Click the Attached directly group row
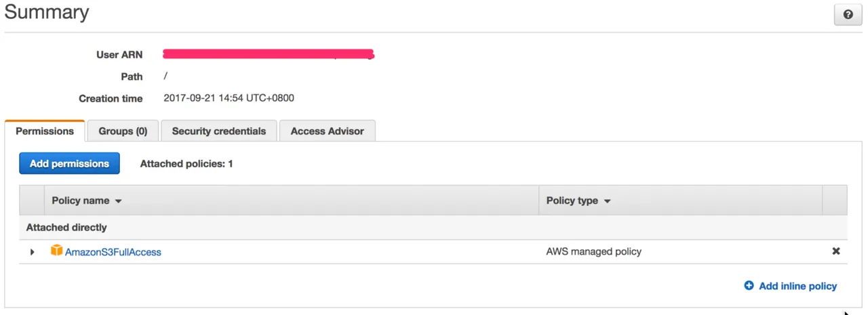 [433, 228]
